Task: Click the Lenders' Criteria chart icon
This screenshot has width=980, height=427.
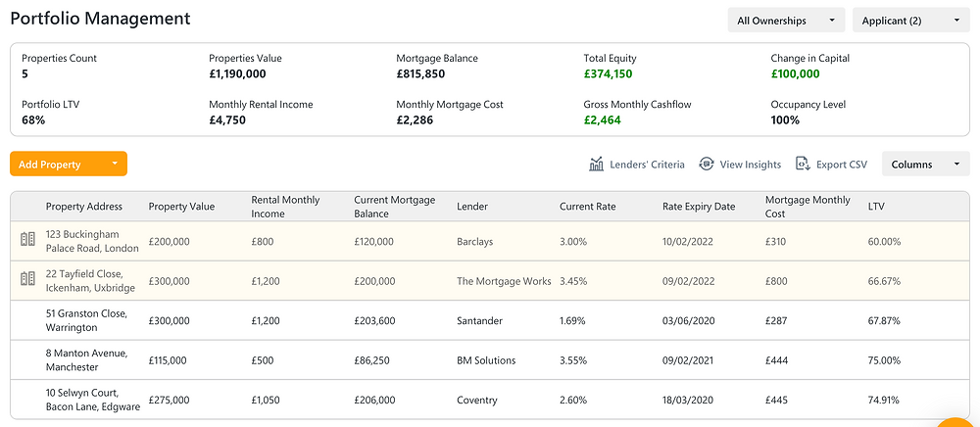Action: [x=596, y=165]
